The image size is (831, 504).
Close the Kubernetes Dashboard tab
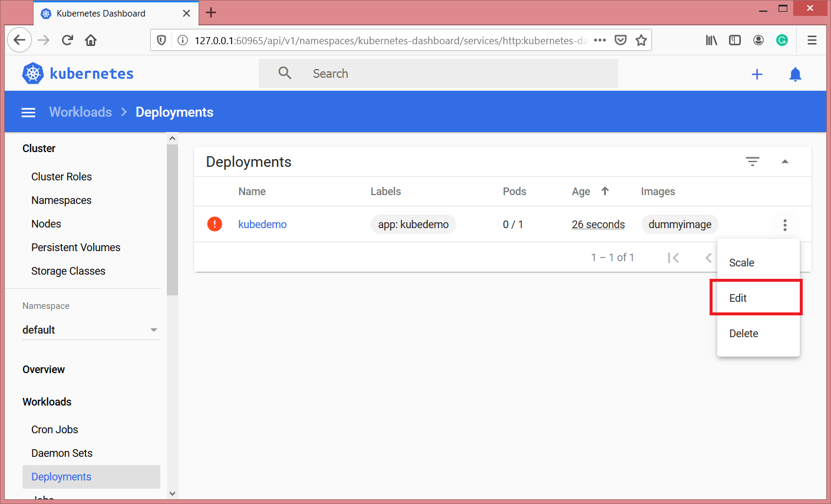pyautogui.click(x=186, y=13)
